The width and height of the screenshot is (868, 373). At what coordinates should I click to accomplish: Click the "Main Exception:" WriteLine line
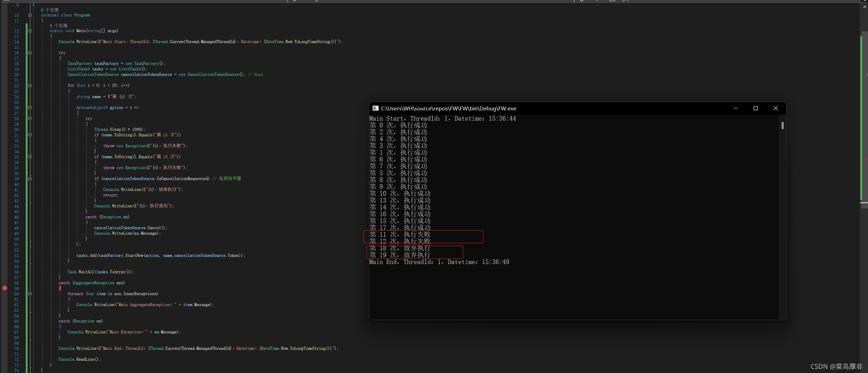[124, 332]
